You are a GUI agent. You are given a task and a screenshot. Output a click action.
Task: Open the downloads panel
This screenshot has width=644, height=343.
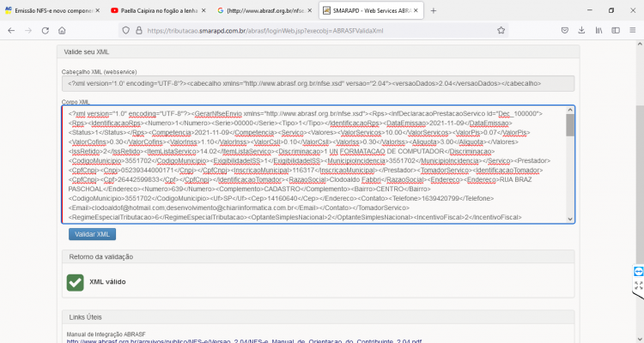pyautogui.click(x=581, y=30)
